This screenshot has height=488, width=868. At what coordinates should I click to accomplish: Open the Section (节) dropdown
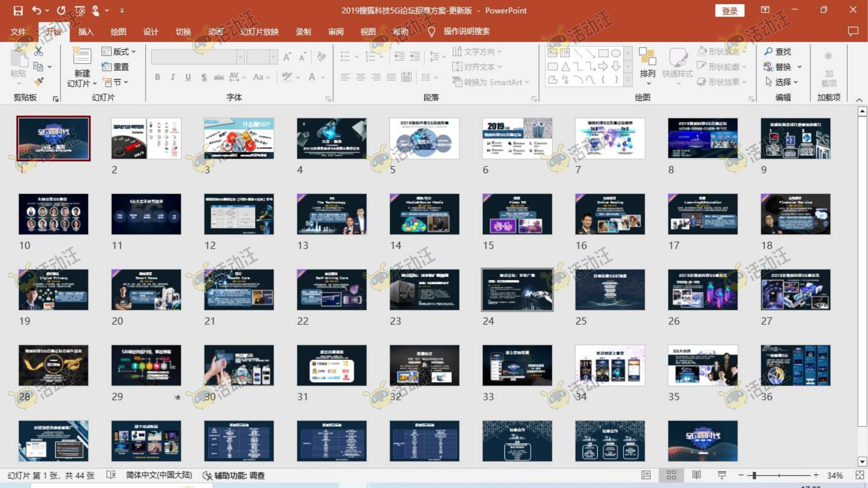[115, 82]
